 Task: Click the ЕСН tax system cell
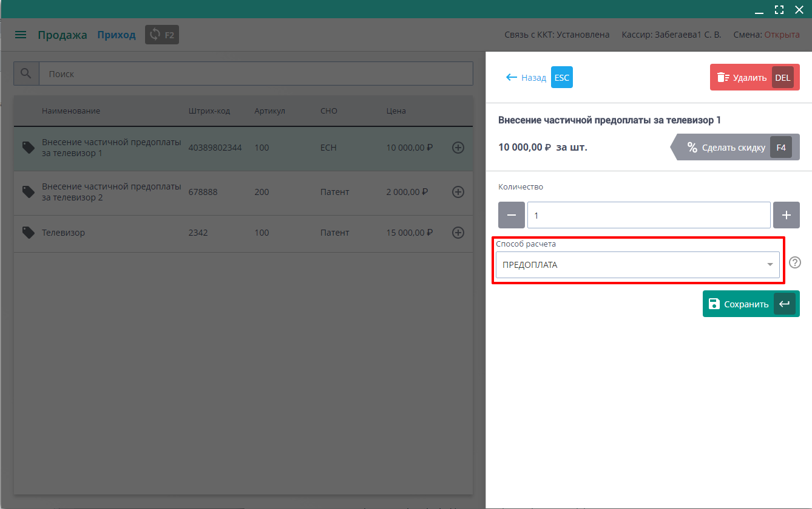pyautogui.click(x=328, y=148)
